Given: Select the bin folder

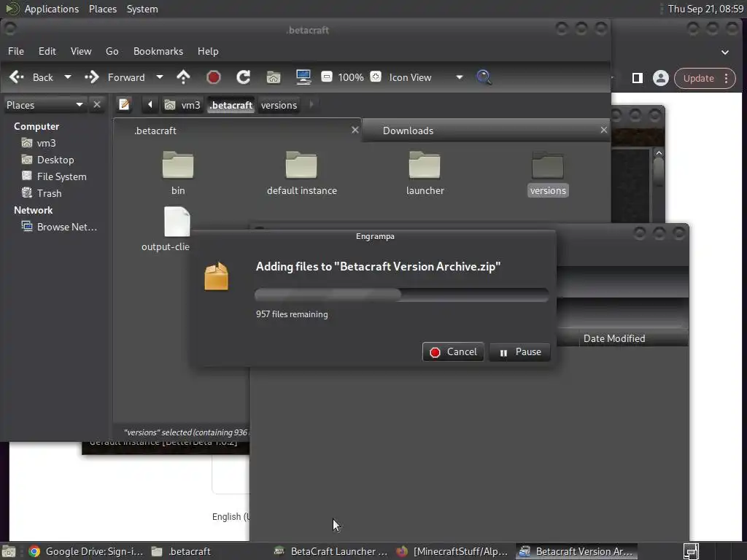Looking at the screenshot, I should tap(178, 173).
